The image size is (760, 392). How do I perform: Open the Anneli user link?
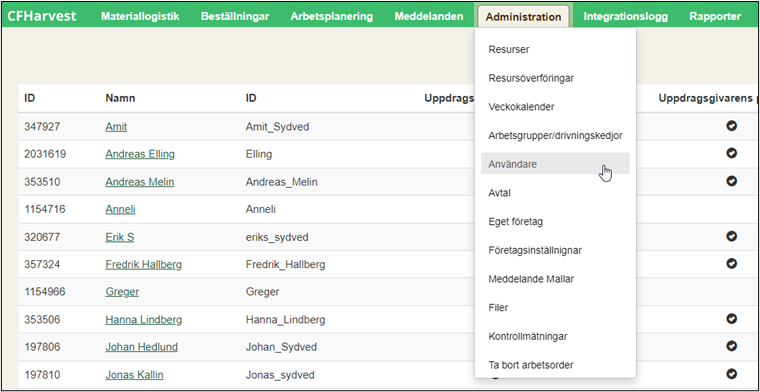click(120, 209)
